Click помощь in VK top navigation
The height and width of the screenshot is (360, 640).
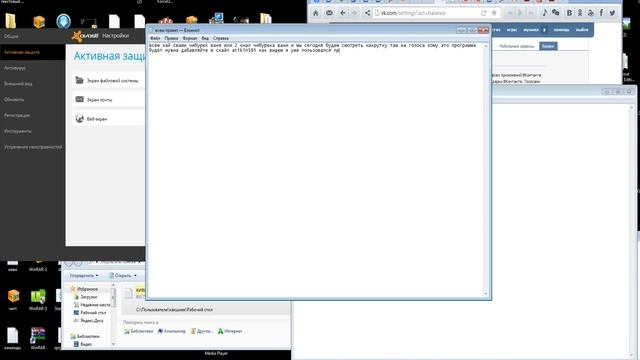[x=561, y=30]
